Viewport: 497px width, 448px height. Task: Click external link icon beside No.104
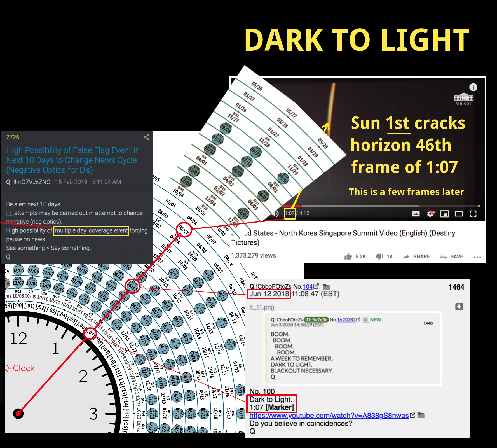point(316,286)
